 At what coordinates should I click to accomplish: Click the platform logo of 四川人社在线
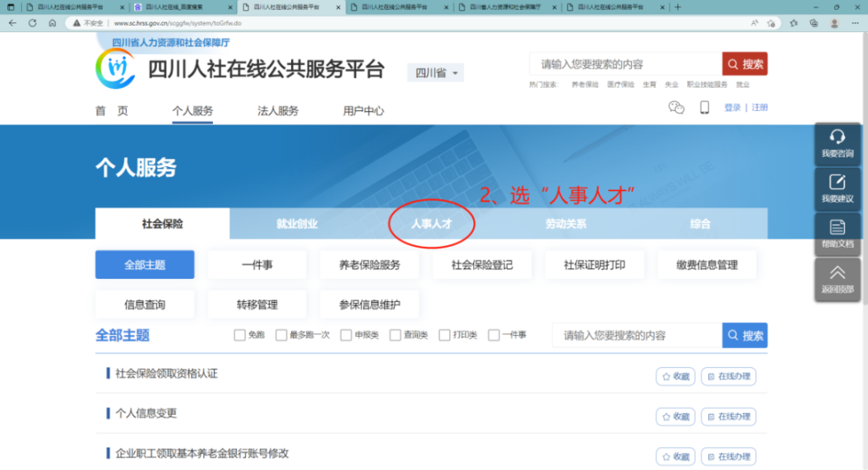[x=117, y=70]
